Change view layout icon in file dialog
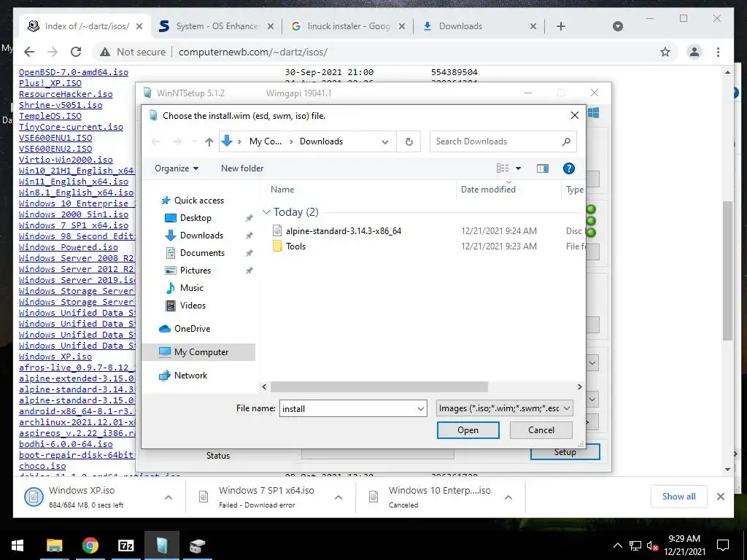 pyautogui.click(x=503, y=168)
